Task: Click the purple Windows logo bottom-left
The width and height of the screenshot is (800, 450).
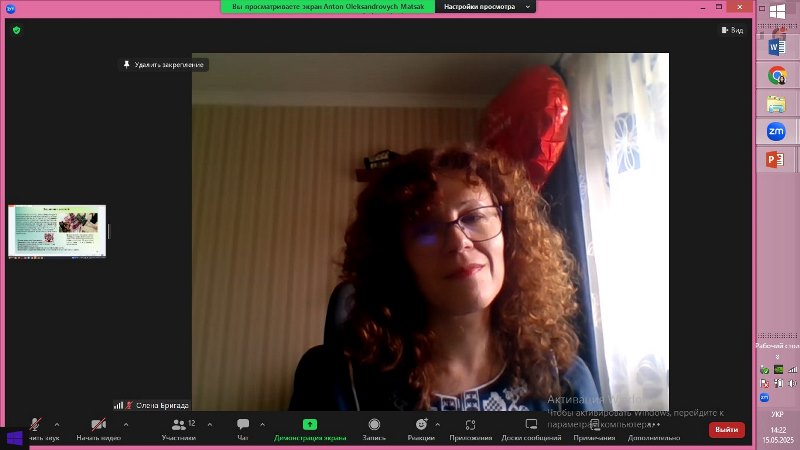Action: (14, 438)
